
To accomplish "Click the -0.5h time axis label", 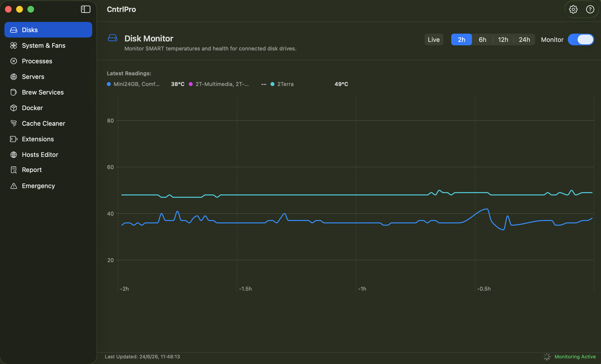I will 484,289.
